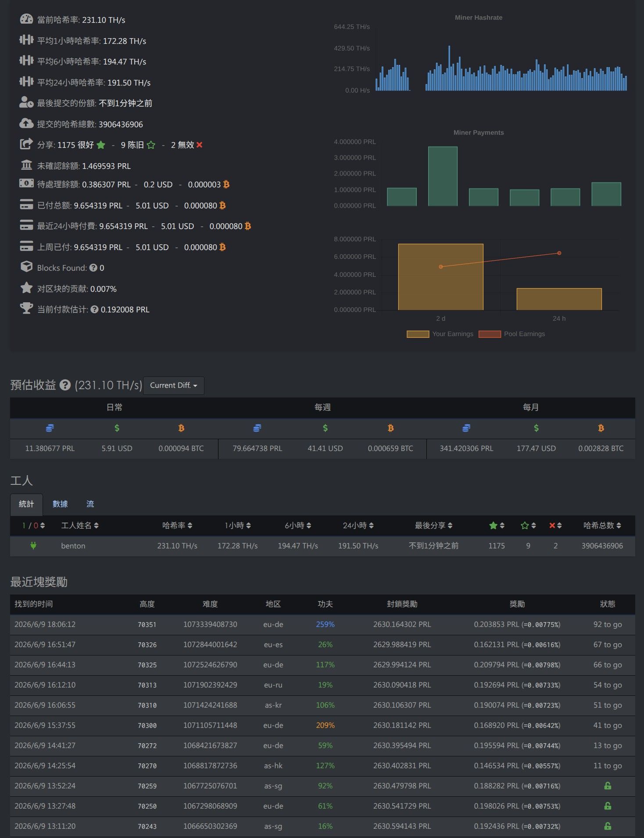This screenshot has width=644, height=838.
Task: Open the Current Diff. dropdown
Action: coord(174,385)
